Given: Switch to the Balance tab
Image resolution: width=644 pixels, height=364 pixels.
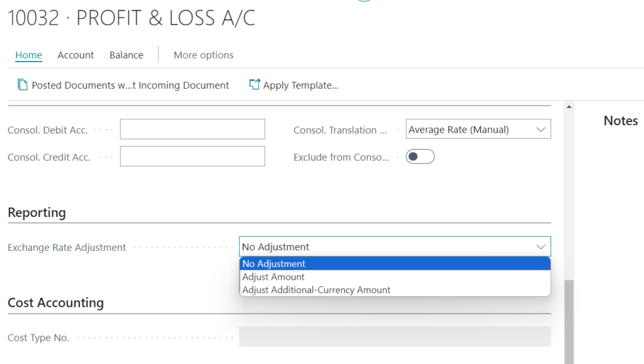Looking at the screenshot, I should coord(126,55).
